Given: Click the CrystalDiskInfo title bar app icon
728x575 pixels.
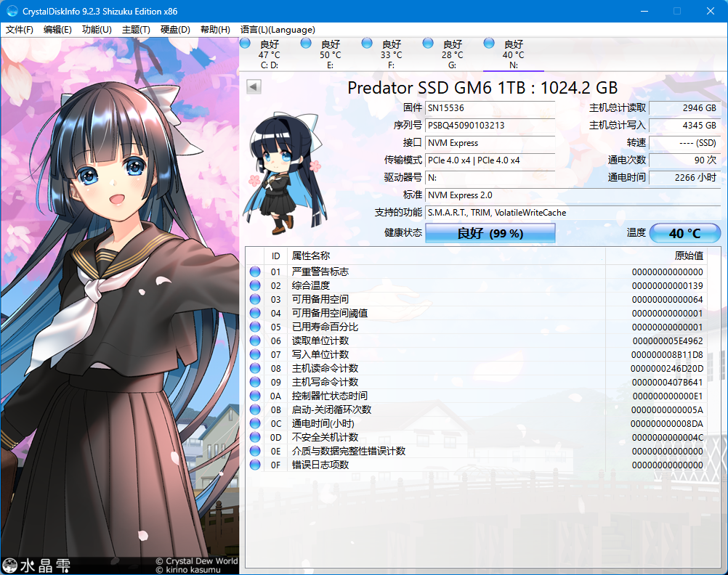Looking at the screenshot, I should [12, 11].
